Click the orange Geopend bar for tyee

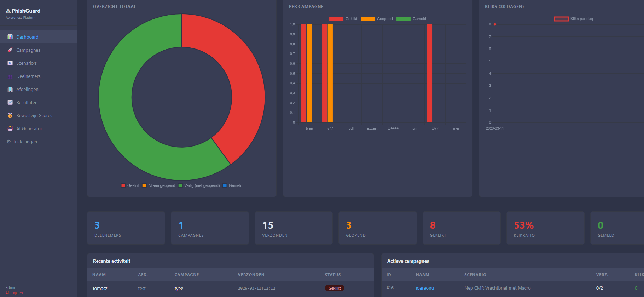(x=309, y=73)
